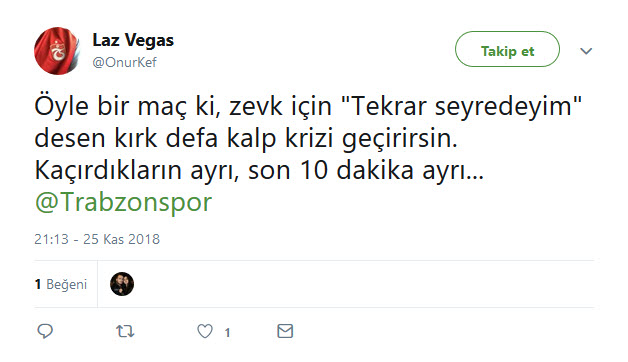Expand the chevron menu beside Takip et
The image size is (628, 362).
pos(586,51)
